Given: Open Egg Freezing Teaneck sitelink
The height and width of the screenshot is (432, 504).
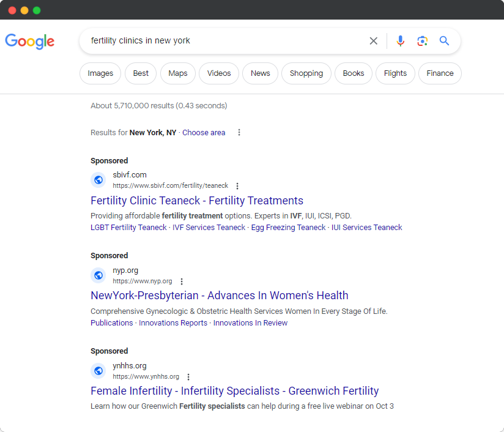Looking at the screenshot, I should click(288, 228).
